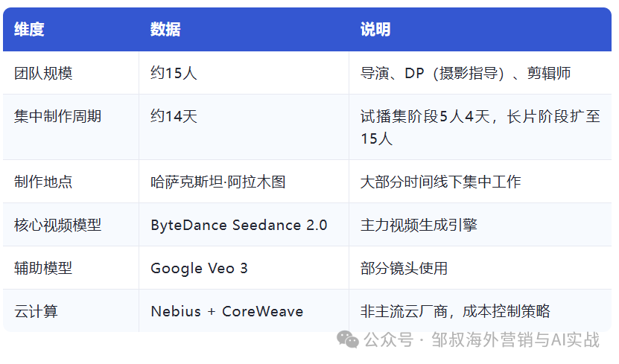The height and width of the screenshot is (364, 619).
Task: Select the 集中制作周期 row label
Action: [58, 116]
